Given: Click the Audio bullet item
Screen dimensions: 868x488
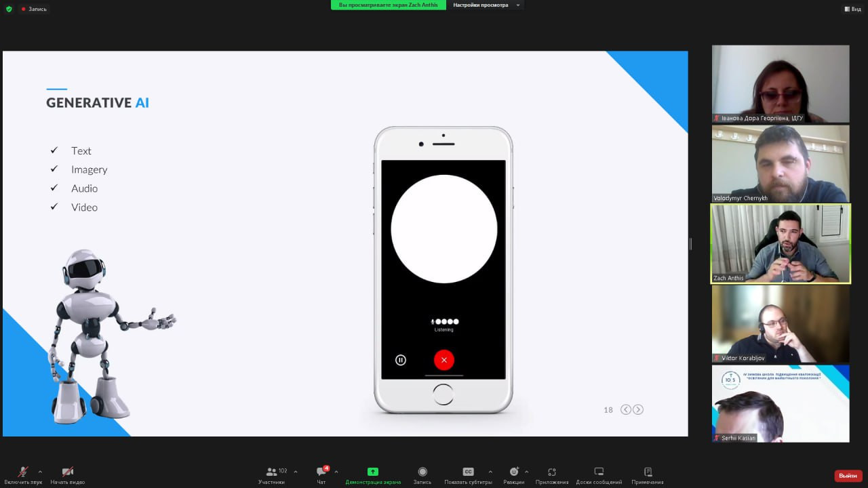Looking at the screenshot, I should tap(85, 188).
